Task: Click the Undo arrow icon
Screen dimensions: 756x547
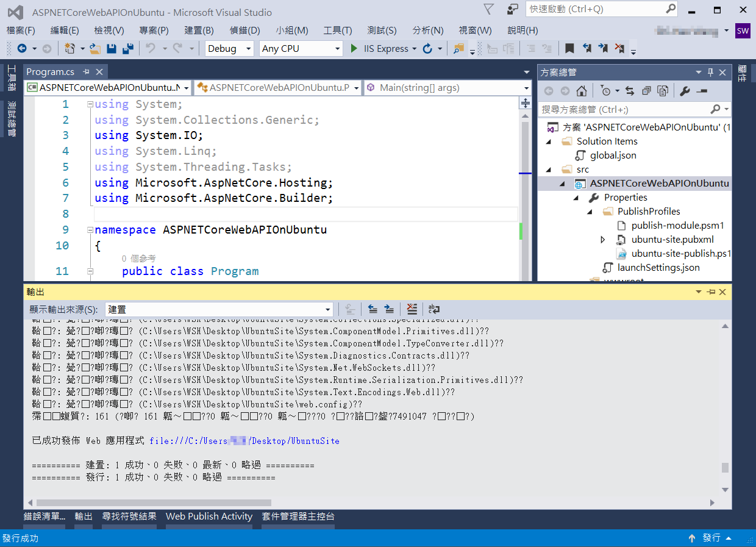Action: pyautogui.click(x=150, y=48)
